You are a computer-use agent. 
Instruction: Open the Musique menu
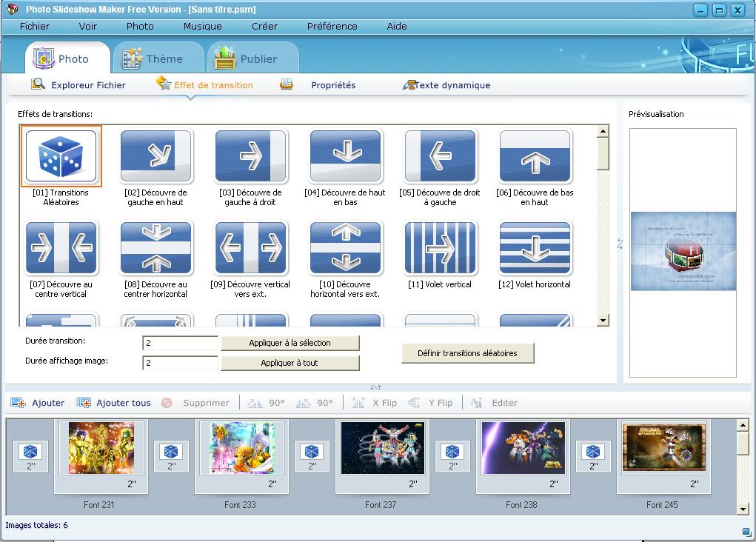(x=202, y=26)
